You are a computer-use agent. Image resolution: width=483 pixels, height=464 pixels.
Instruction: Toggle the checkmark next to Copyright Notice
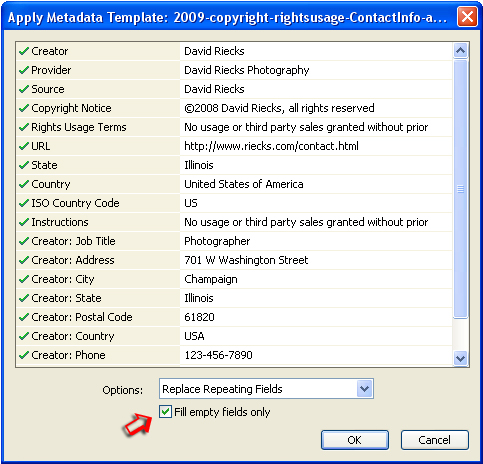[x=24, y=108]
